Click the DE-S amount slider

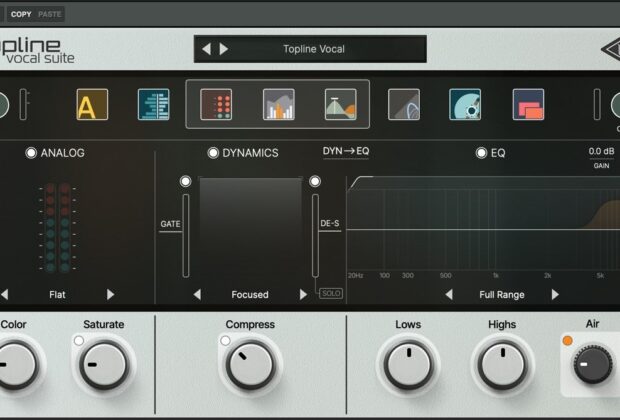(x=315, y=235)
